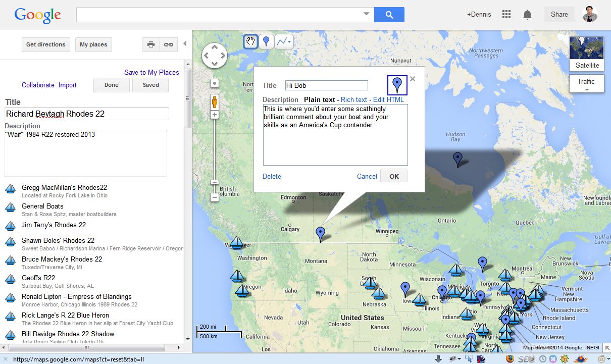
Task: Open the profile photo menu
Action: [x=590, y=14]
